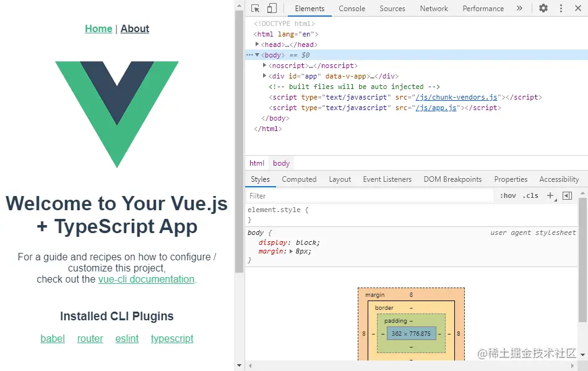Viewport: 588px width, 371px height.
Task: Open the Properties pane tab
Action: 511,179
